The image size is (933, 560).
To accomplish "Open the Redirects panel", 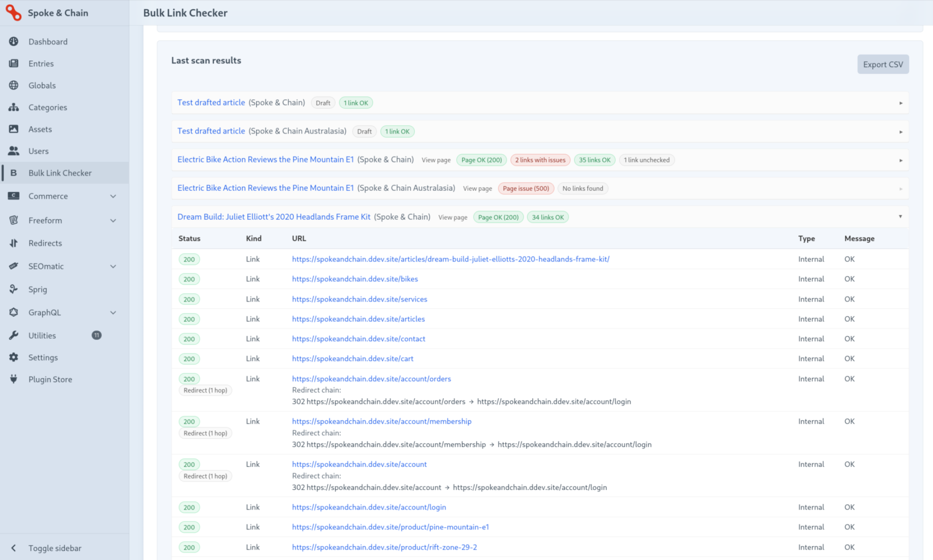I will [x=45, y=243].
